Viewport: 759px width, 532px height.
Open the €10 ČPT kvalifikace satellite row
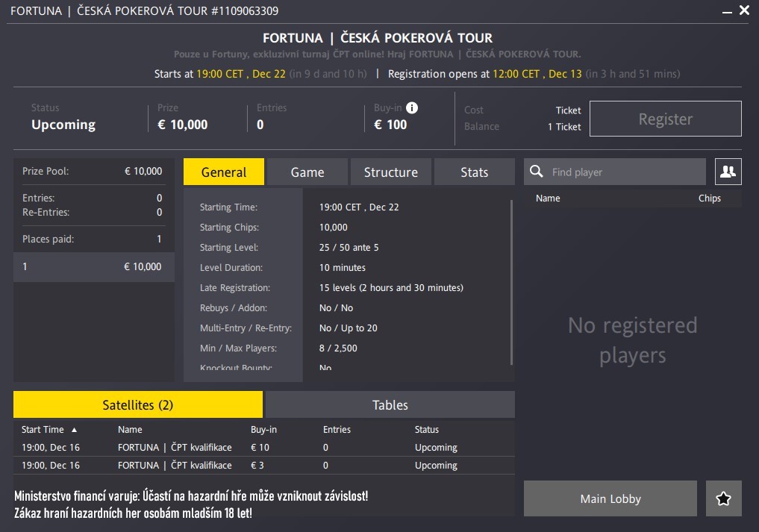(263, 447)
